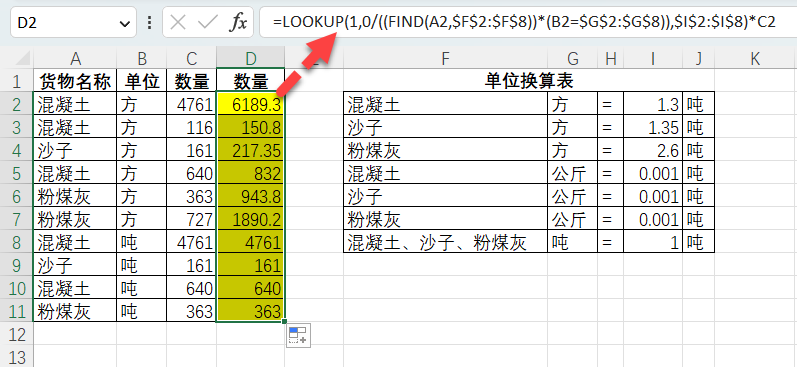
Task: Click cell D8 showing 4761
Action: [x=251, y=242]
